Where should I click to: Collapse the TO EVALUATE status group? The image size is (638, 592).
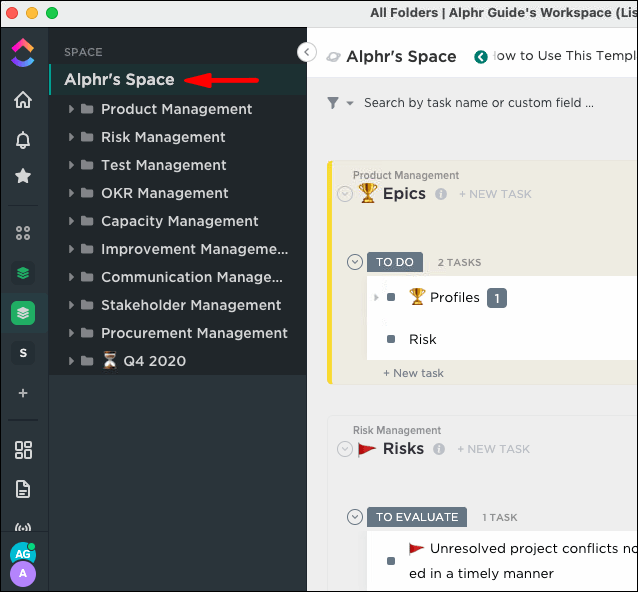[354, 517]
